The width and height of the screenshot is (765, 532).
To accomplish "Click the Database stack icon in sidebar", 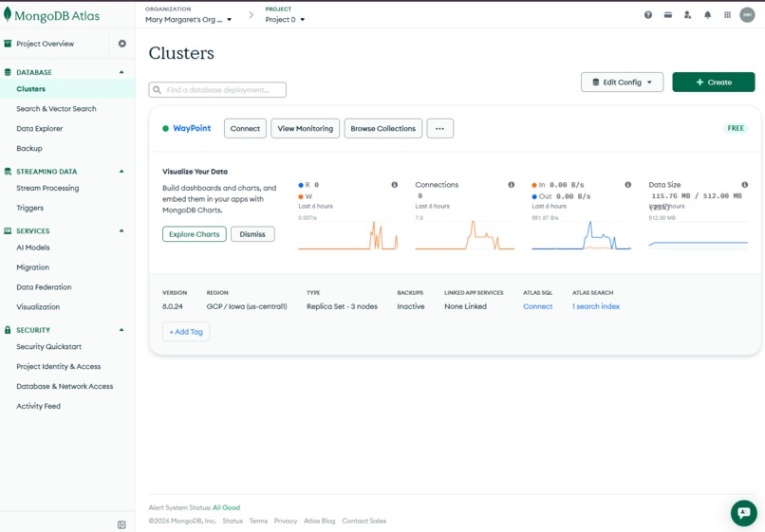I will [8, 72].
